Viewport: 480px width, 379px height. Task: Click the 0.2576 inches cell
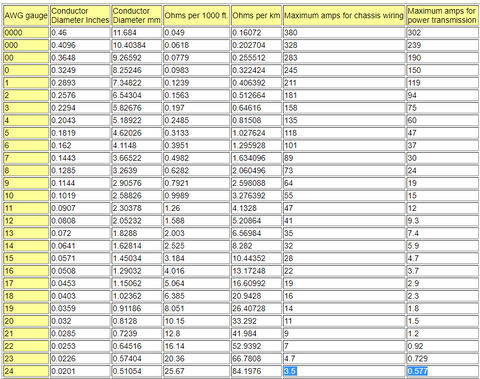(x=80, y=95)
